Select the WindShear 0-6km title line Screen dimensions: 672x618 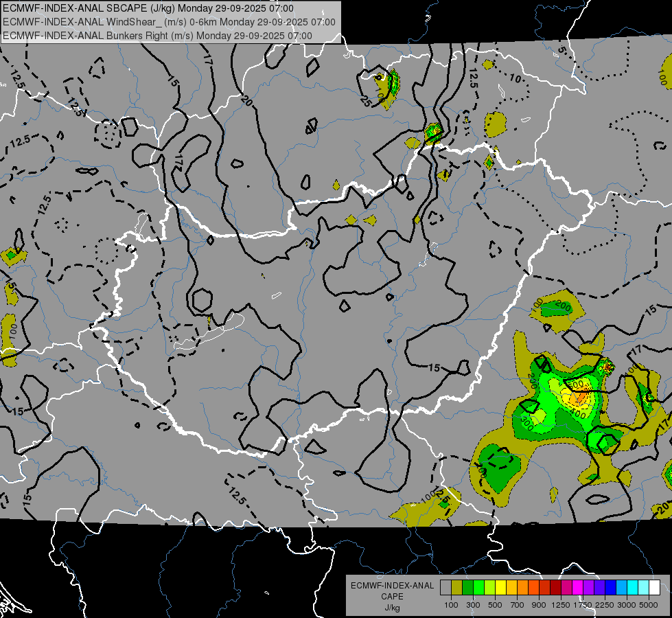coord(170,22)
